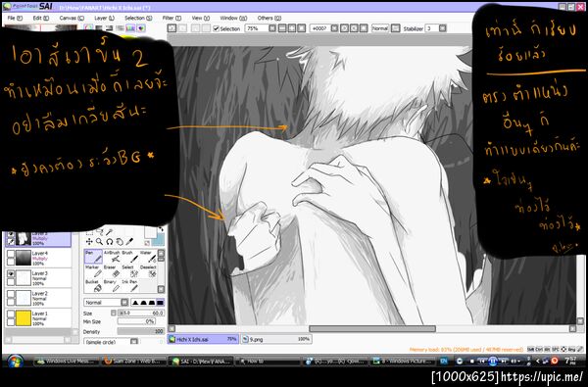Open the Windows Picture taskbar button
Viewport: 588px width, 387px height.
(403, 362)
